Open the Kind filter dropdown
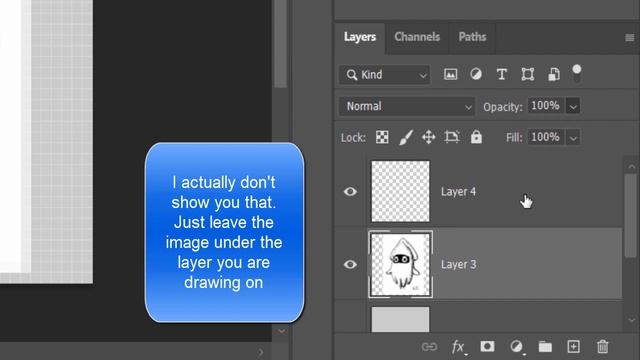 point(384,75)
